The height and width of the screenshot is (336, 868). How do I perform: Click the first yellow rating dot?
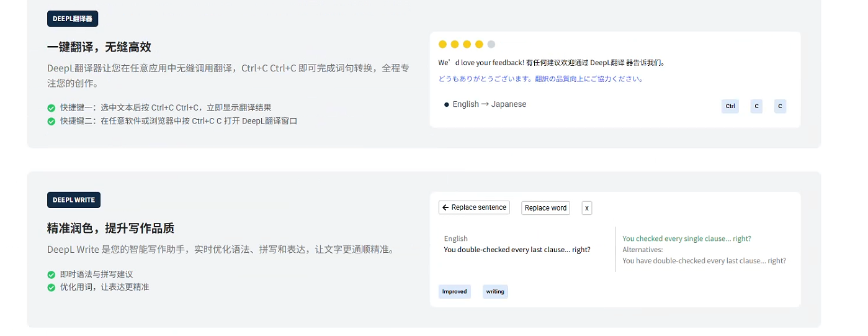[x=442, y=44]
